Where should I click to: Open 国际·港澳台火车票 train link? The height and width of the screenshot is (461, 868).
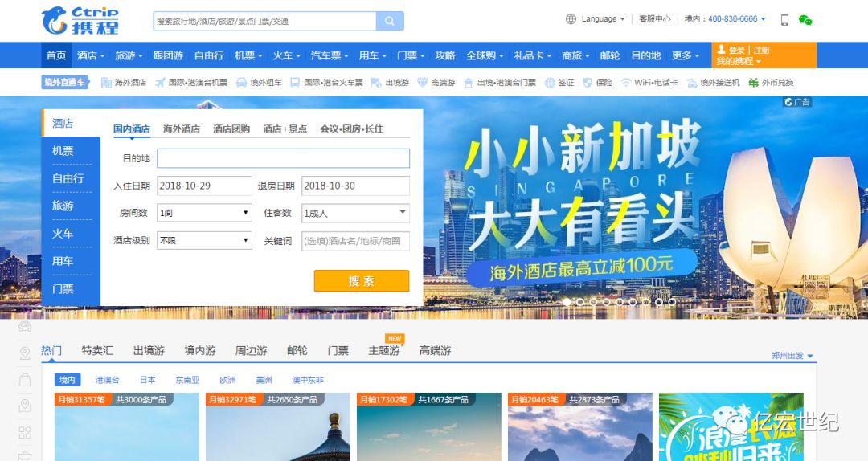point(326,83)
